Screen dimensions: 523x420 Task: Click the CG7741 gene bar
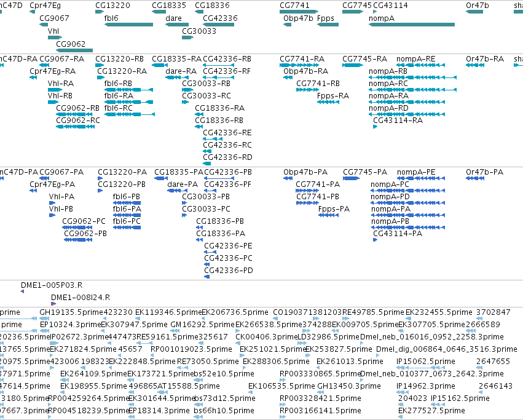point(299,12)
